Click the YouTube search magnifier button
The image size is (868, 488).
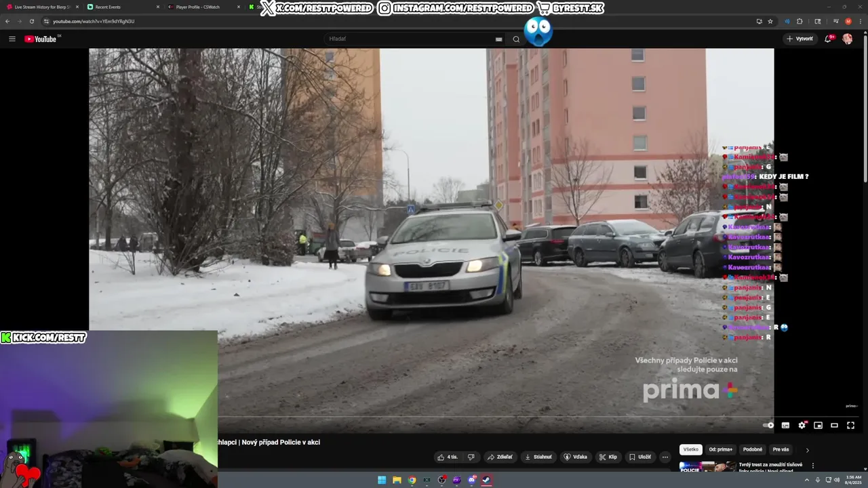pyautogui.click(x=516, y=39)
